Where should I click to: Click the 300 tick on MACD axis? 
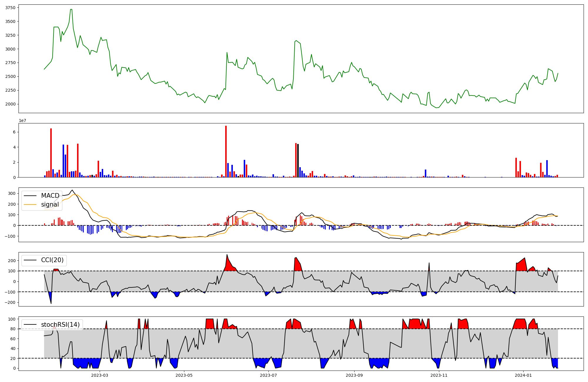point(12,193)
